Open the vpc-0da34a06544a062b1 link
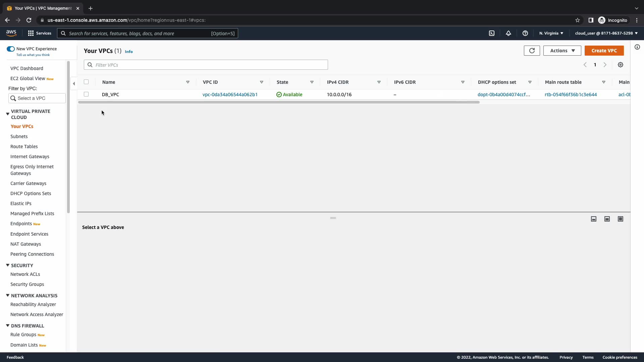Image resolution: width=644 pixels, height=362 pixels. point(230,95)
